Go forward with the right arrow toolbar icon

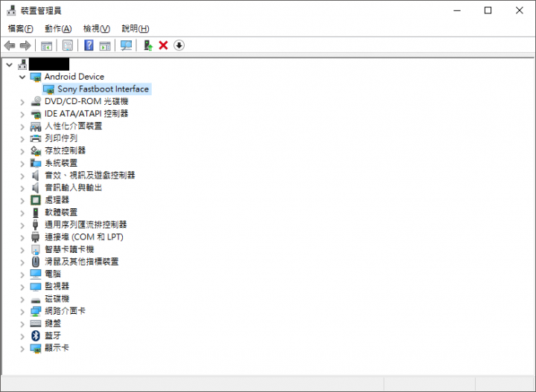coord(25,45)
